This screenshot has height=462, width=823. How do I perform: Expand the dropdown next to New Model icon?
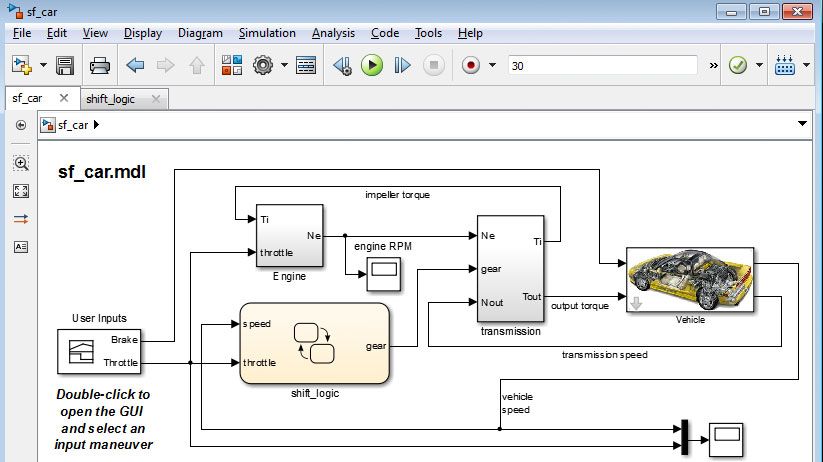tap(43, 66)
